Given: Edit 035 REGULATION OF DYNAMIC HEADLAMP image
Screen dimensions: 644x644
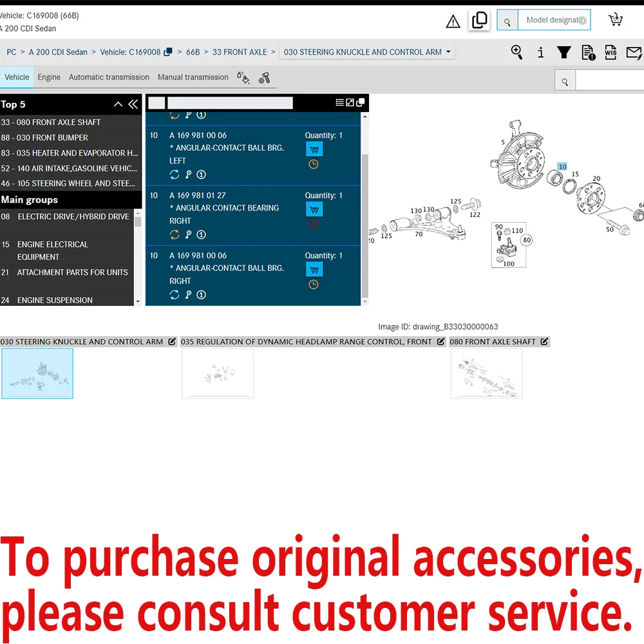Looking at the screenshot, I should click(440, 342).
